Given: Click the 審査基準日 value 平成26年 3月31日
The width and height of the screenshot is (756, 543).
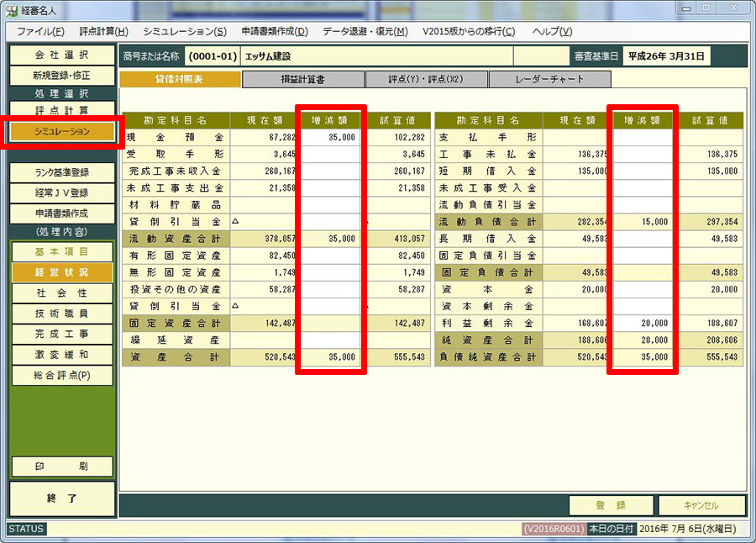Looking at the screenshot, I should pyautogui.click(x=666, y=56).
